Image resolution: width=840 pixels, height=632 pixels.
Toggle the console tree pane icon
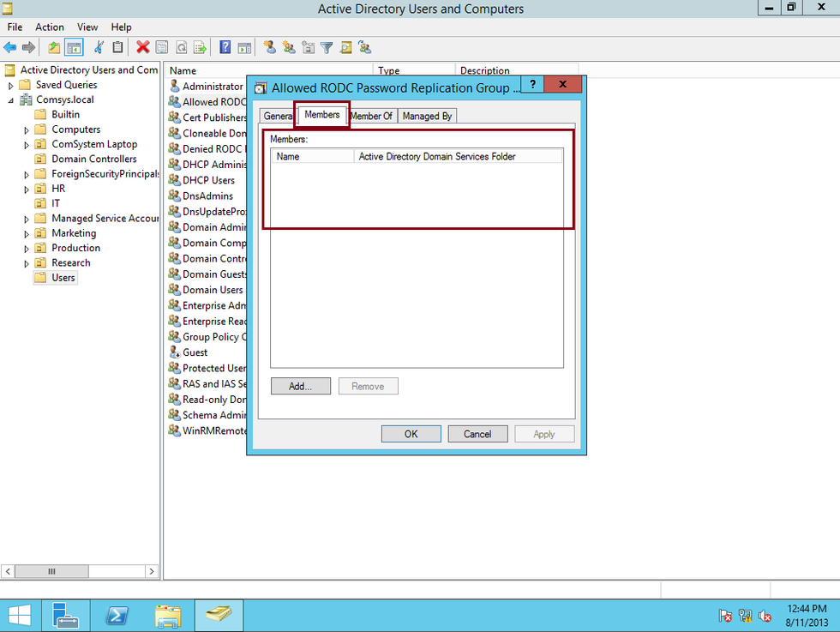point(74,48)
